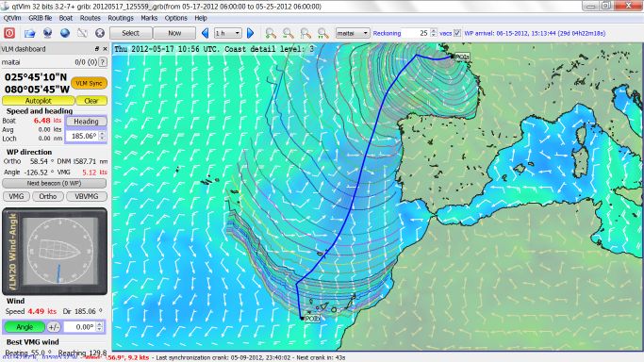Click the red power quit icon
Viewport: 644px width, 362px height.
[x=9, y=33]
